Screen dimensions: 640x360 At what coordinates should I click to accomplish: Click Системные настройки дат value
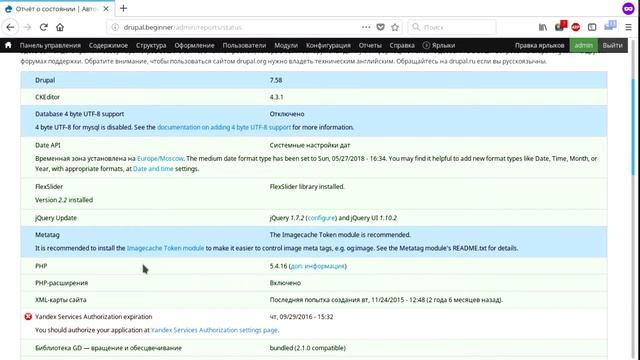[x=310, y=145]
